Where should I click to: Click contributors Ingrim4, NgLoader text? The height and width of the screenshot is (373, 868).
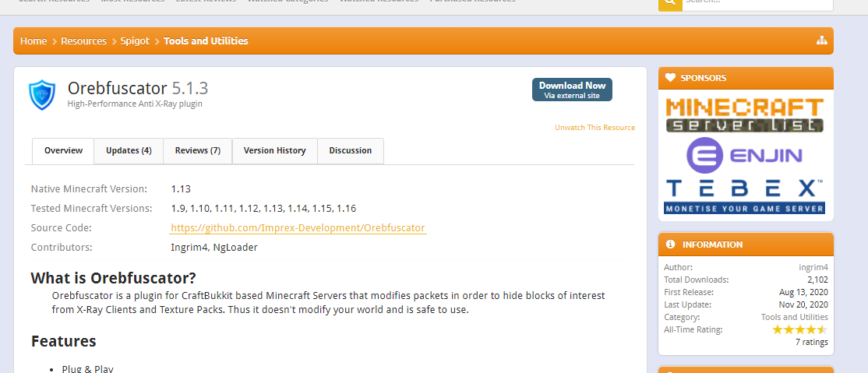coord(214,248)
